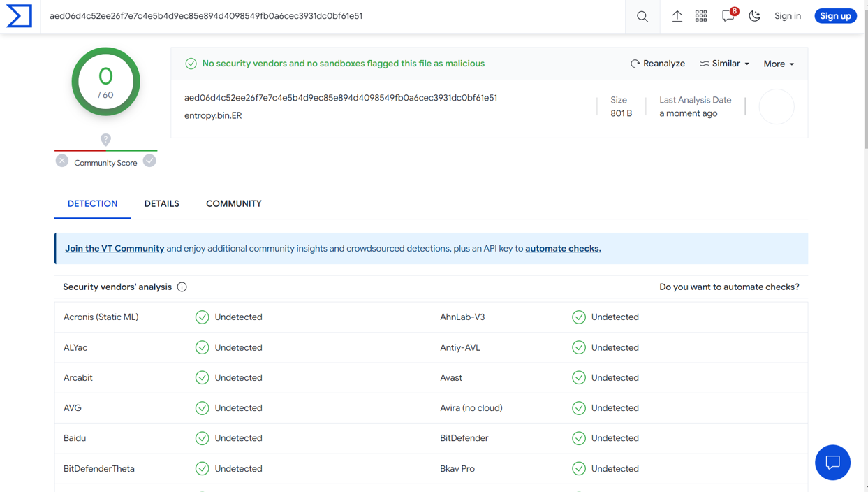Viewport: 868px width, 492px height.
Task: Click the BitDefender vendor name
Action: point(464,438)
